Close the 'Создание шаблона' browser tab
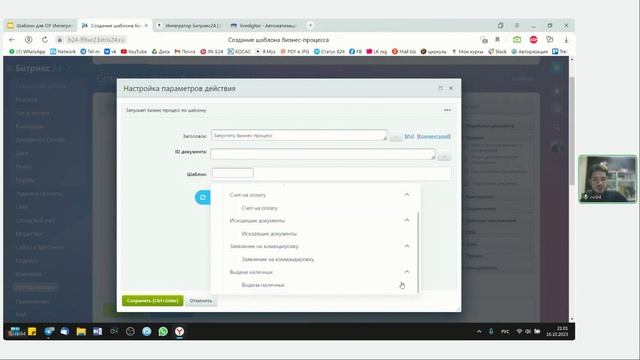Viewport: 640px width, 360px height. pos(146,25)
